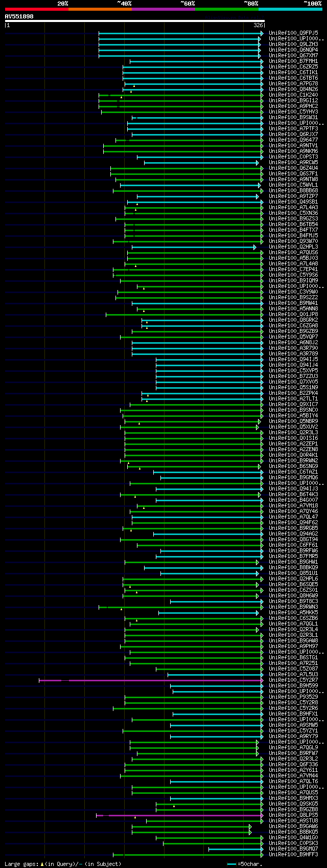Select the UniRef100_Q49SB1 label

[x=293, y=202]
